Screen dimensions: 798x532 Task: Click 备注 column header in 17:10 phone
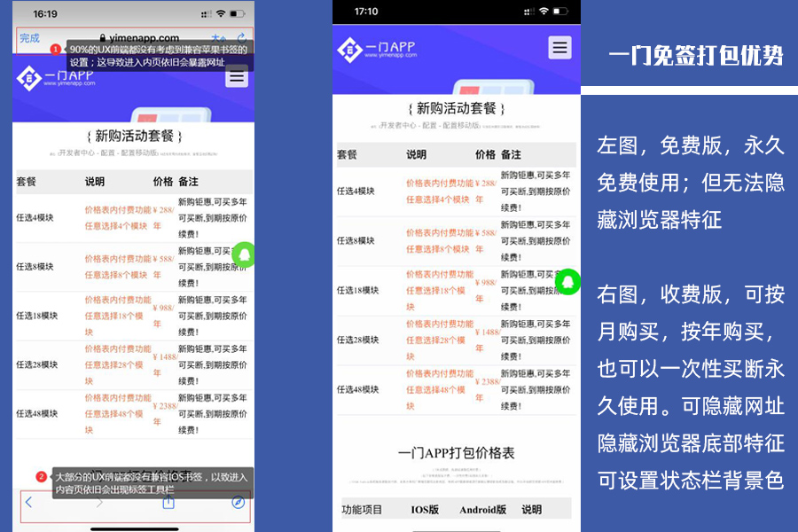click(511, 154)
